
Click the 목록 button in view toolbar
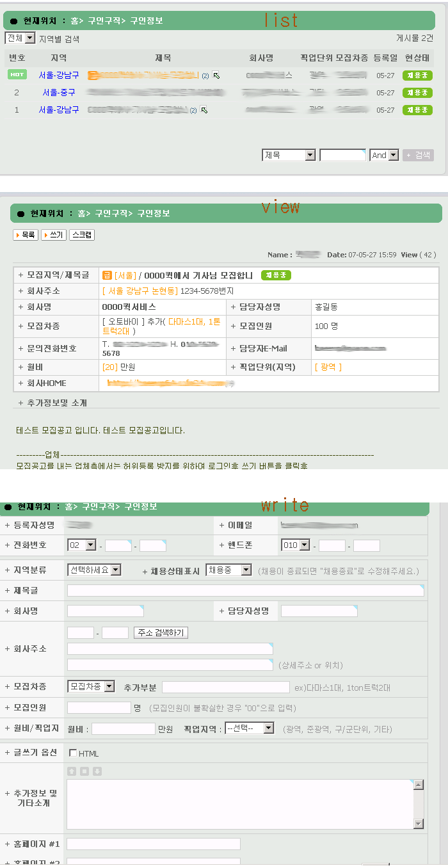26,235
